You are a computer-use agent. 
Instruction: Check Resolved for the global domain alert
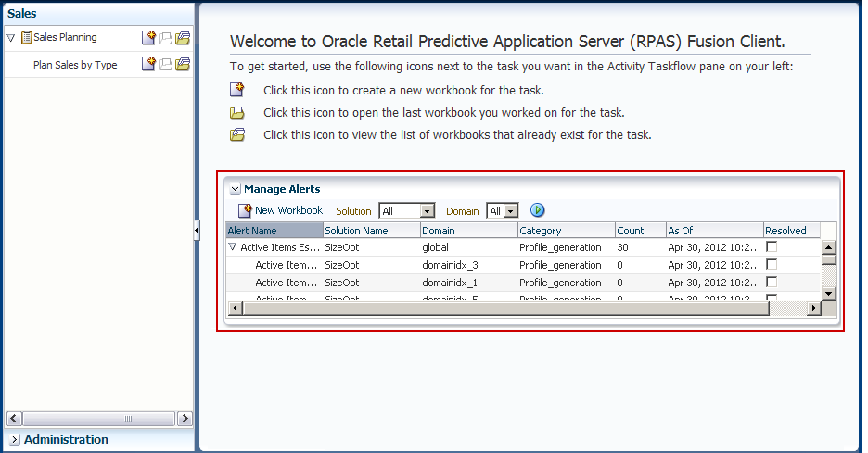coord(772,246)
